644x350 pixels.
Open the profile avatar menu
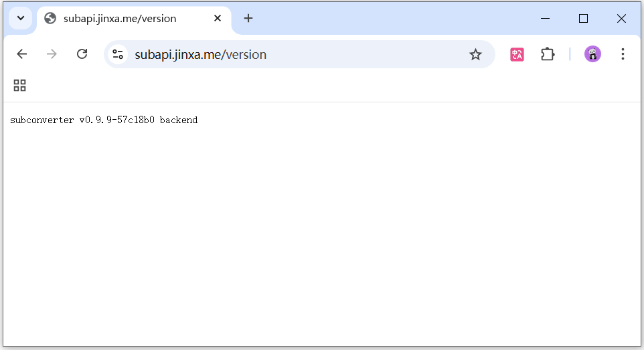pos(592,54)
